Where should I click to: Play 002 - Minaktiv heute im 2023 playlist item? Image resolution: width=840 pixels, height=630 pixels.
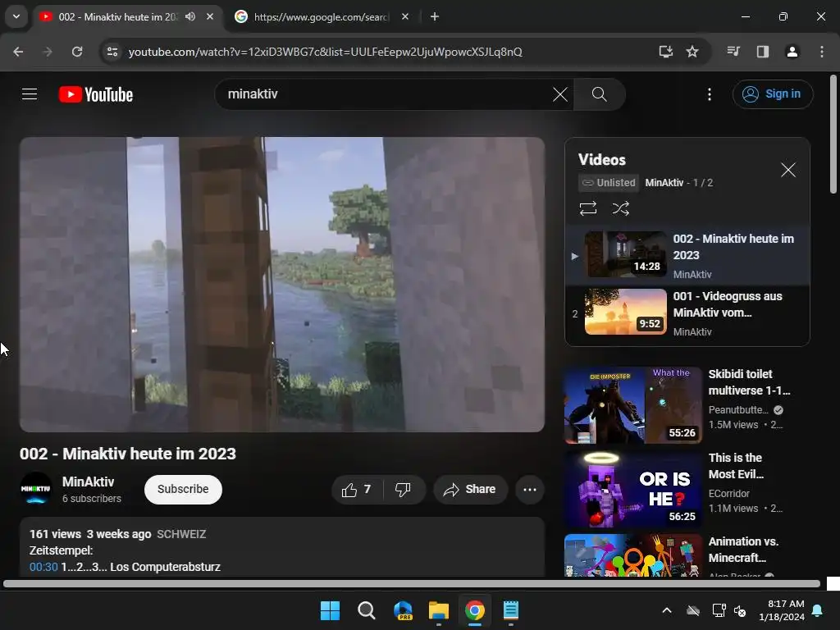coord(687,255)
